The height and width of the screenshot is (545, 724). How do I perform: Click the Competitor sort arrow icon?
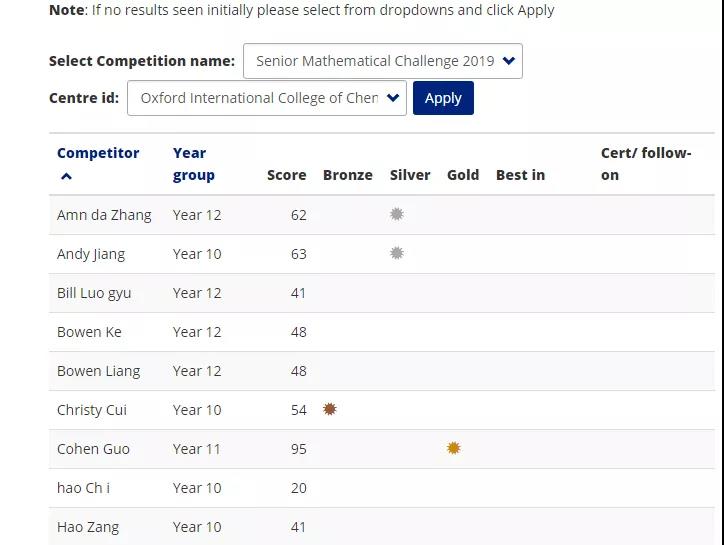[x=67, y=176]
